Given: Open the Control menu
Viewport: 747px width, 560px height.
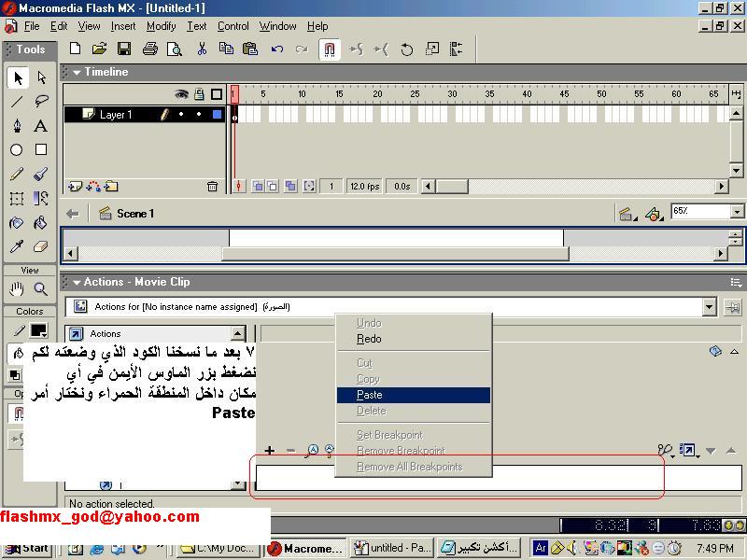Looking at the screenshot, I should coord(233,26).
